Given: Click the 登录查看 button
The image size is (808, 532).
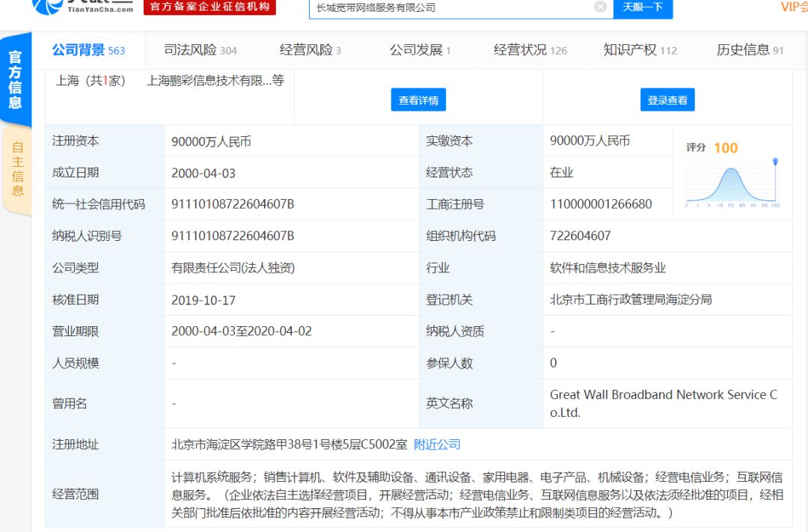Looking at the screenshot, I should point(667,100).
